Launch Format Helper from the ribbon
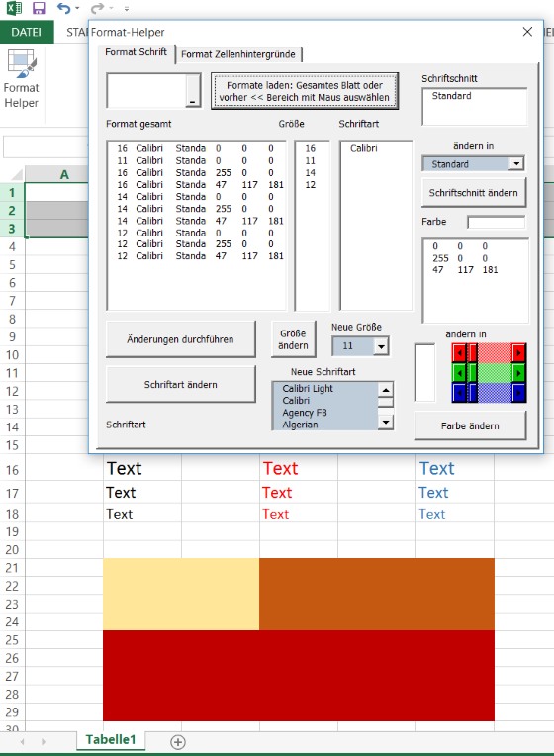The width and height of the screenshot is (554, 756). pos(21,79)
